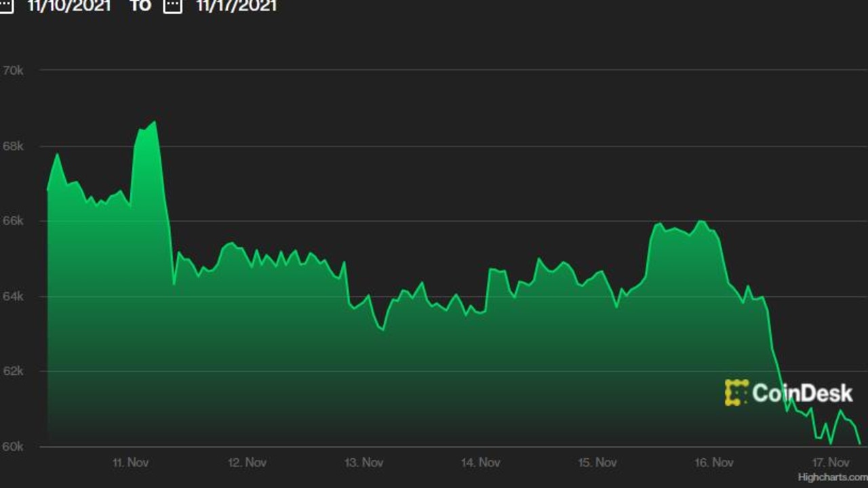Open the Highcharts.com credit link

pyautogui.click(x=833, y=477)
